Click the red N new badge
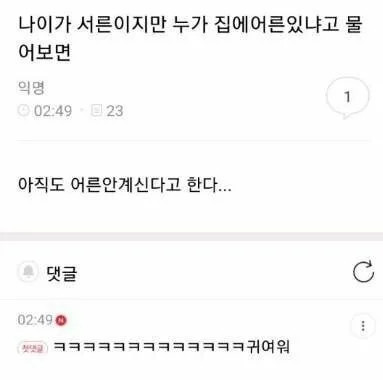 pyautogui.click(x=61, y=320)
